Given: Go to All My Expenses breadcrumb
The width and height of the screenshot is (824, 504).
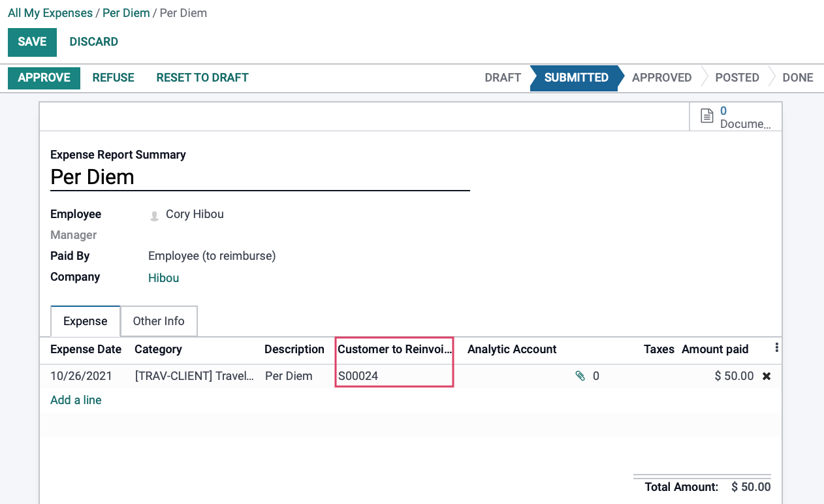Looking at the screenshot, I should pos(50,13).
